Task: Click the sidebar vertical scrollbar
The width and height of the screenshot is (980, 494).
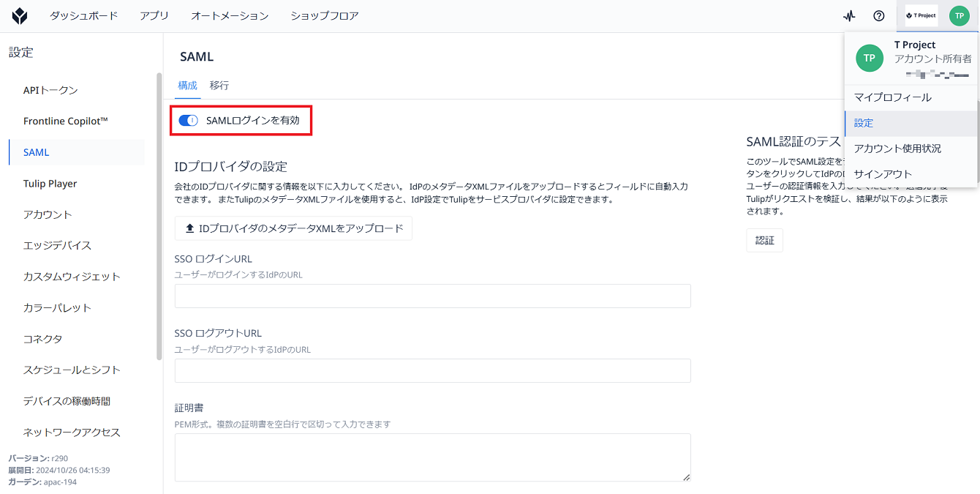Action: 159,217
